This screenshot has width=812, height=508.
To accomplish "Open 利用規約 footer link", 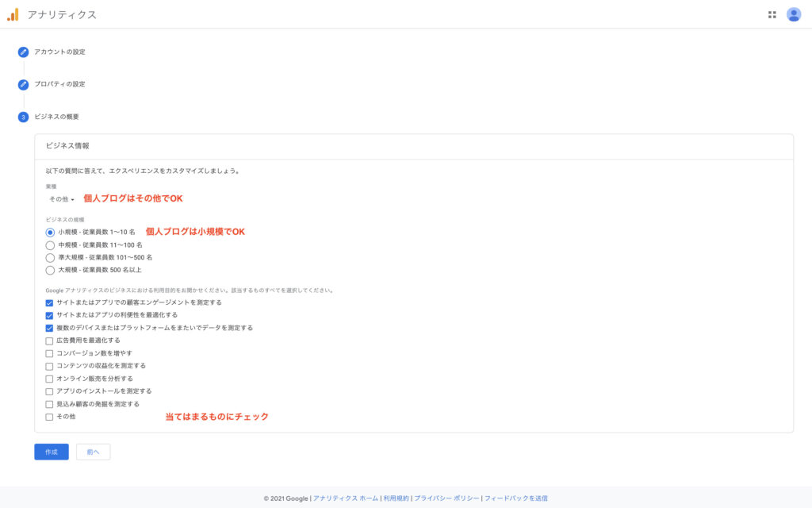I will [x=396, y=498].
